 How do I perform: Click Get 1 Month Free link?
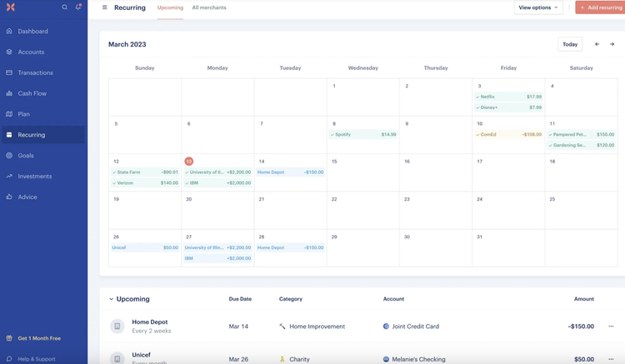[x=39, y=338]
